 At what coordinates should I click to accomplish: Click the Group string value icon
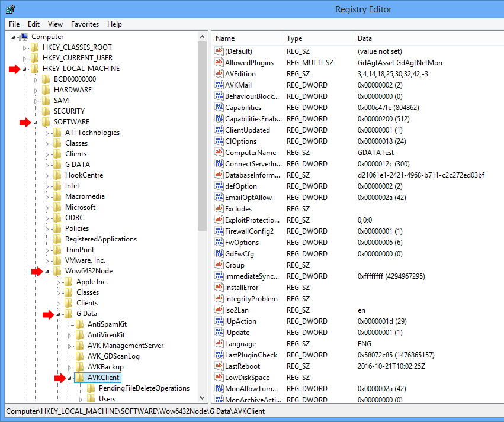(219, 265)
